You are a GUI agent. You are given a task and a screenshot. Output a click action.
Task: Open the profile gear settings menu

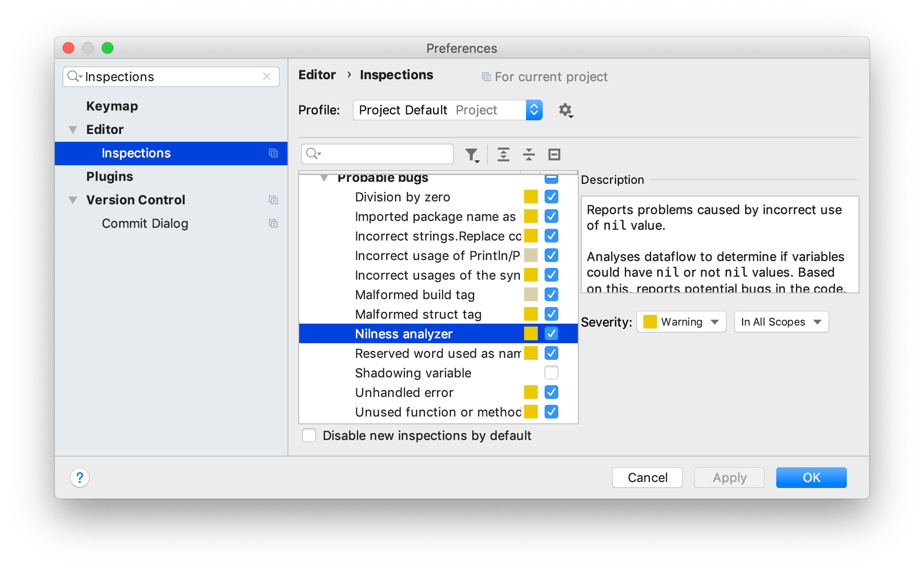tap(565, 110)
